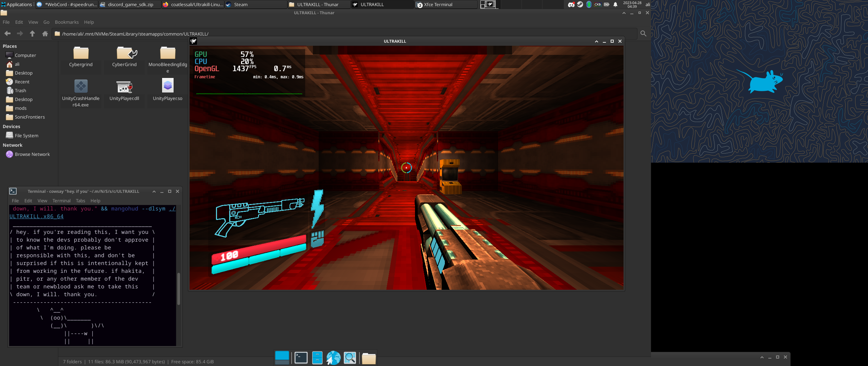The height and width of the screenshot is (366, 868).
Task: Click the home folder toolbar icon
Action: pos(45,34)
